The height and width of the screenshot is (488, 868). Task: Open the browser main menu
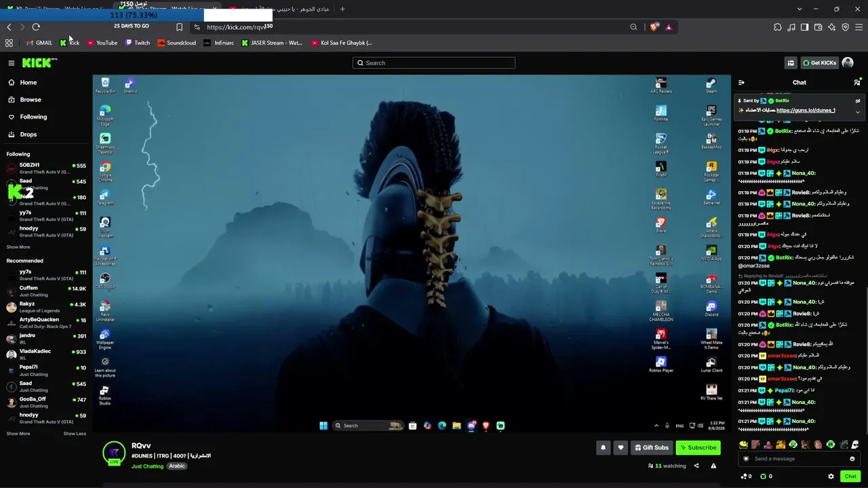[859, 27]
